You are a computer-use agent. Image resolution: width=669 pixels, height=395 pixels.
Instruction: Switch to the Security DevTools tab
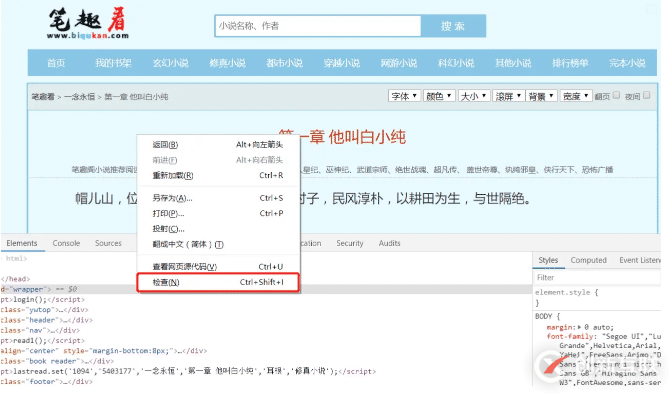tap(349, 243)
